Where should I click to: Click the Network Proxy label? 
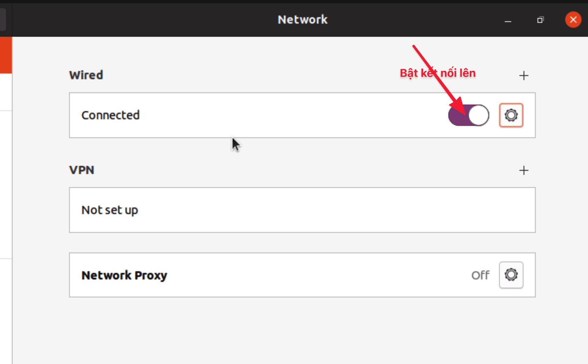124,275
